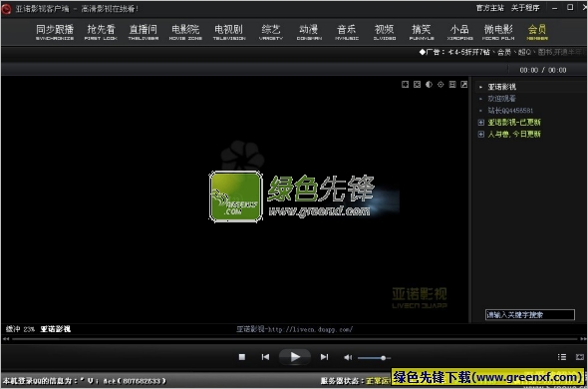Switch to the 电影院 tab
Screen dimensions: 588x389
click(185, 32)
